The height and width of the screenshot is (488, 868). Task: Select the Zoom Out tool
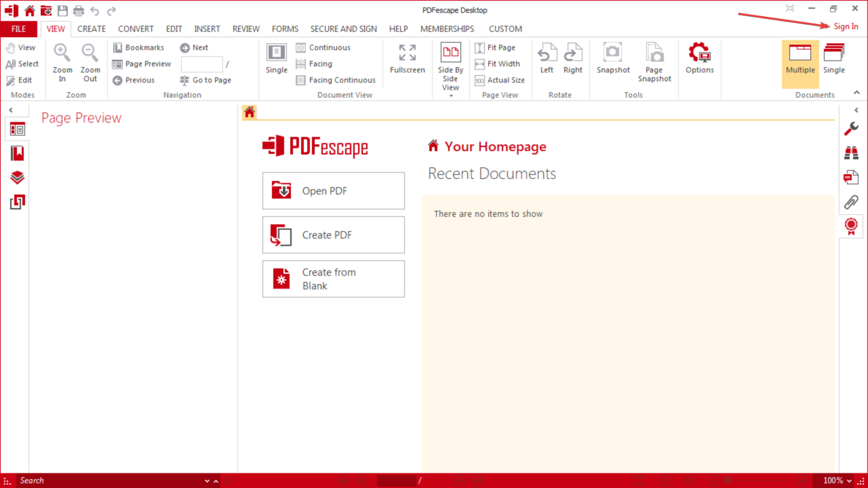point(90,63)
